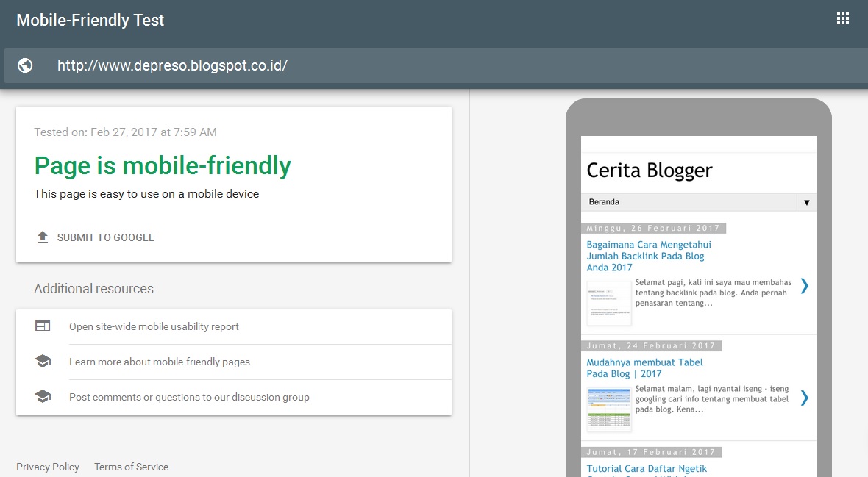Screen dimensions: 868x477
Task: Open the Mudahnya membuat Tabel post chevron
Action: coord(804,398)
